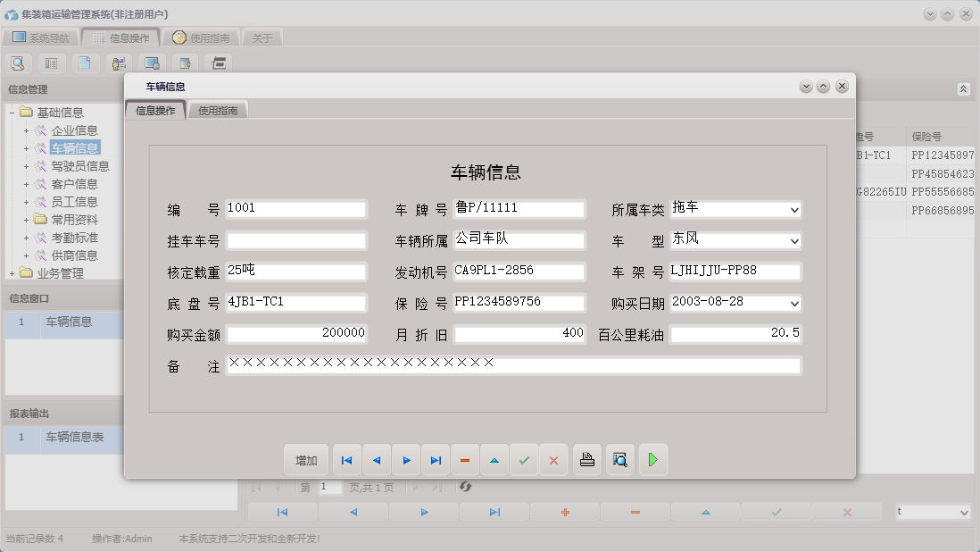
Task: Select the add-table toolbar icon
Action: [185, 63]
